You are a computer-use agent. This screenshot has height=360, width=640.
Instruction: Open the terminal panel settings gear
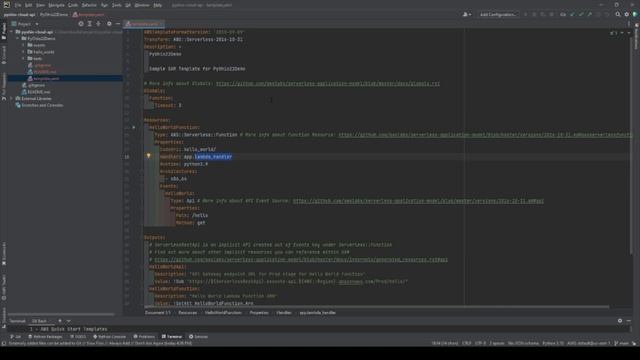coord(620,321)
